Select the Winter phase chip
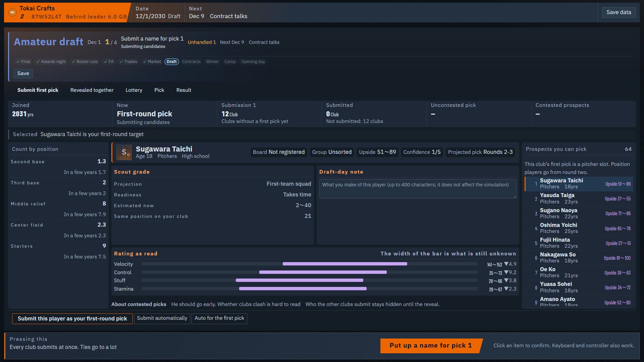The height and width of the screenshot is (362, 644). pyautogui.click(x=212, y=62)
